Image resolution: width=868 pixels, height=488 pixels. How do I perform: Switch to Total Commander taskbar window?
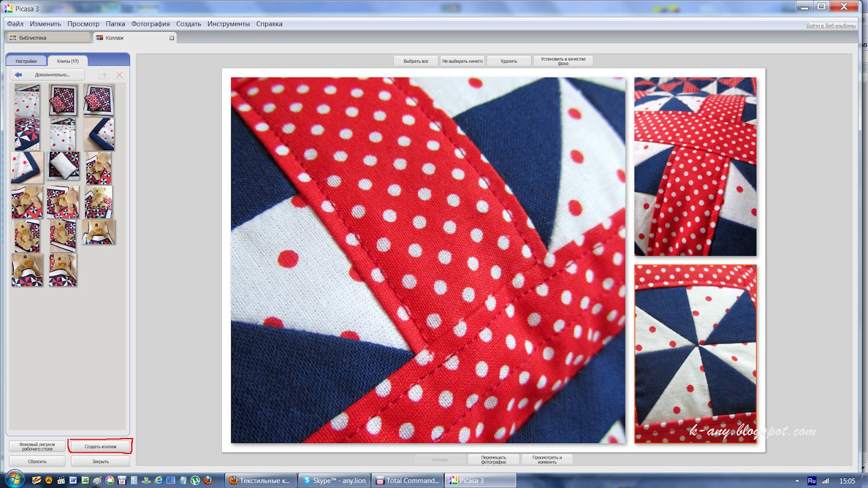(408, 480)
